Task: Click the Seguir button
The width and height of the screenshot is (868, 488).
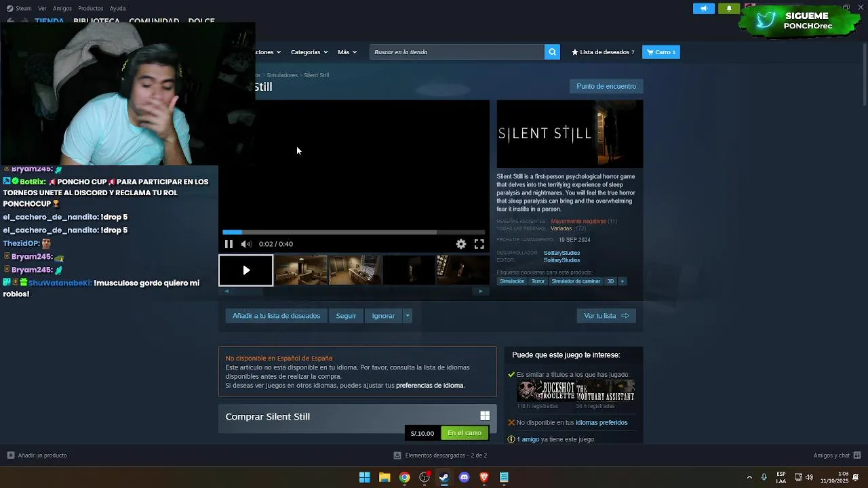Action: (x=346, y=316)
